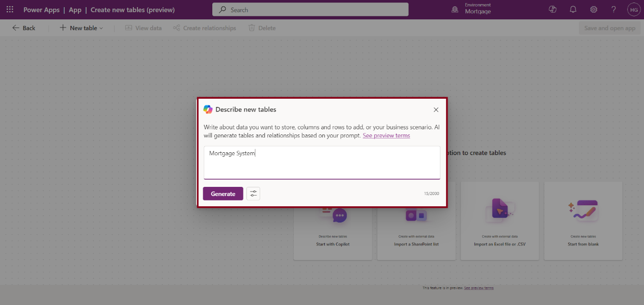Viewport: 644px width, 305px height.
Task: Click Delete in the toolbar
Action: [262, 28]
